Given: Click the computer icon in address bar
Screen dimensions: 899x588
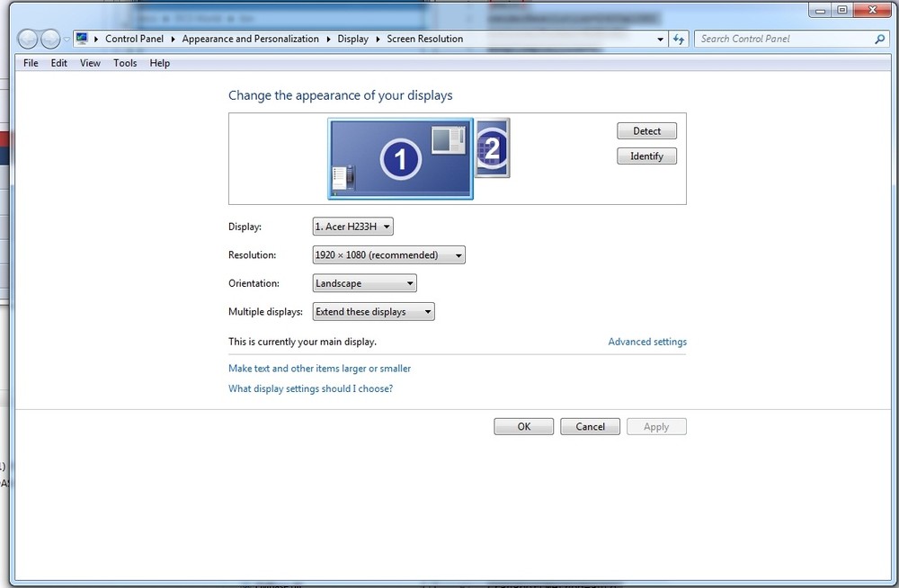Looking at the screenshot, I should tap(82, 39).
